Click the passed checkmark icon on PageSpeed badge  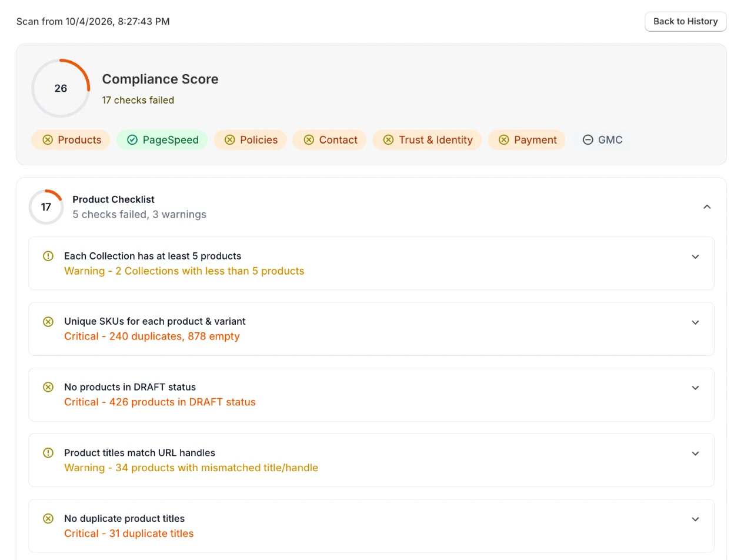point(132,140)
